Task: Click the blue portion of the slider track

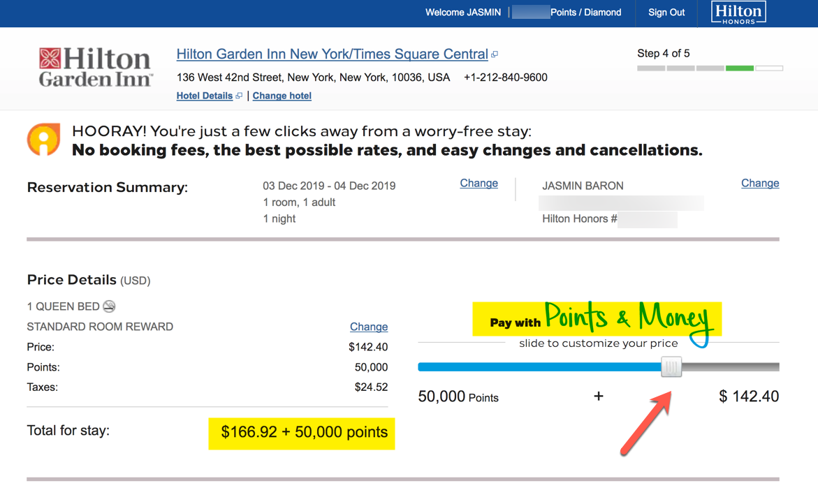Action: [538, 366]
